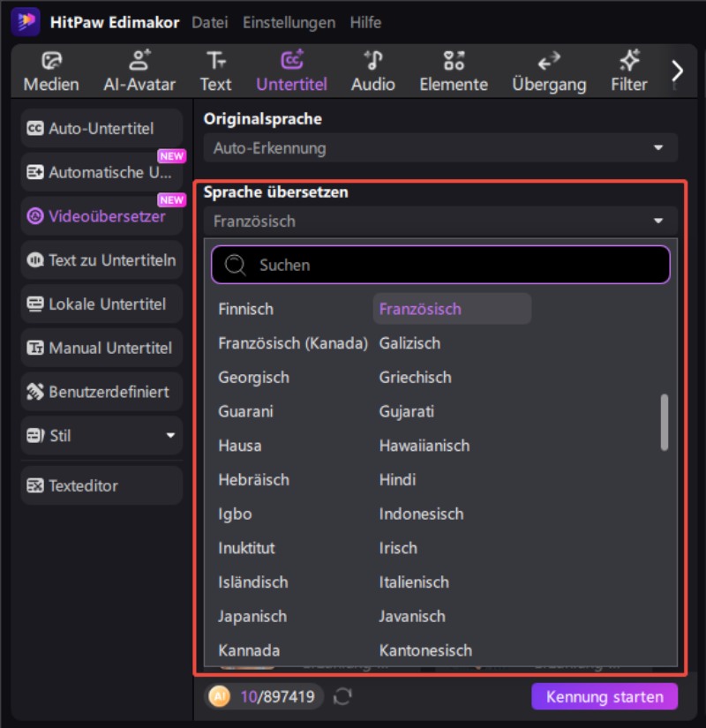Select Japanisch from the language list

tap(254, 616)
